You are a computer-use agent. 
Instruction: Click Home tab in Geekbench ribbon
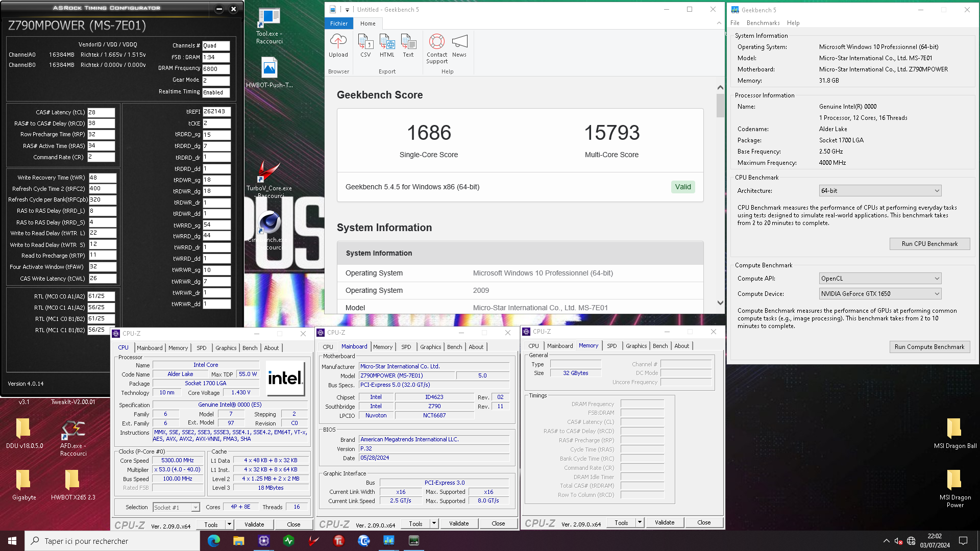[367, 23]
